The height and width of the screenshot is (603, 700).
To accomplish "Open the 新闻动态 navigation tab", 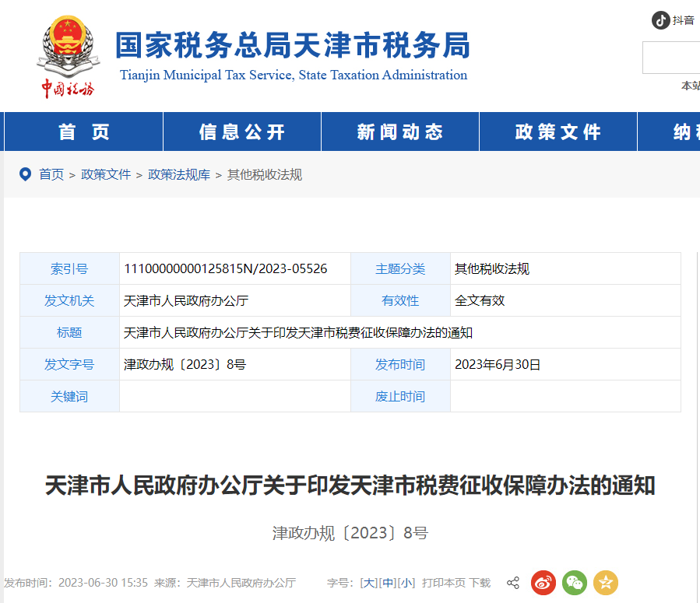I will 399,131.
